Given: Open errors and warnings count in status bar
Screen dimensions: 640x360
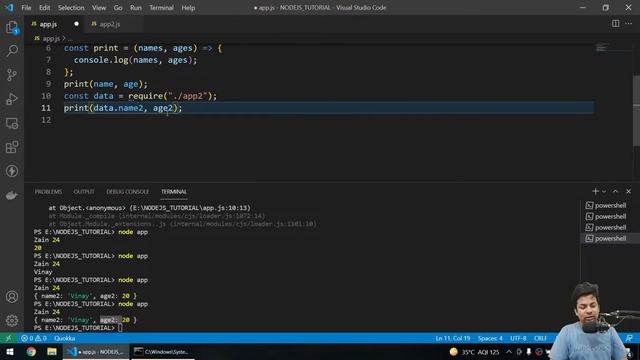Looking at the screenshot, I should 34,338.
